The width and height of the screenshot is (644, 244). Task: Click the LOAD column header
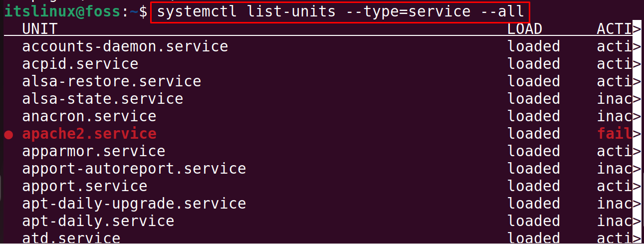[525, 29]
